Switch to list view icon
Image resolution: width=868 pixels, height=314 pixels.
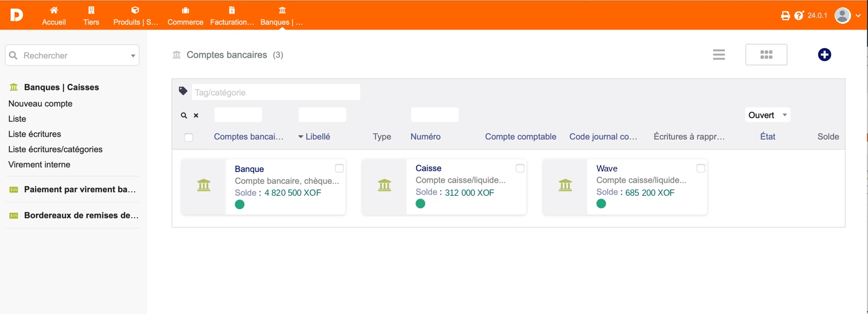pos(719,55)
